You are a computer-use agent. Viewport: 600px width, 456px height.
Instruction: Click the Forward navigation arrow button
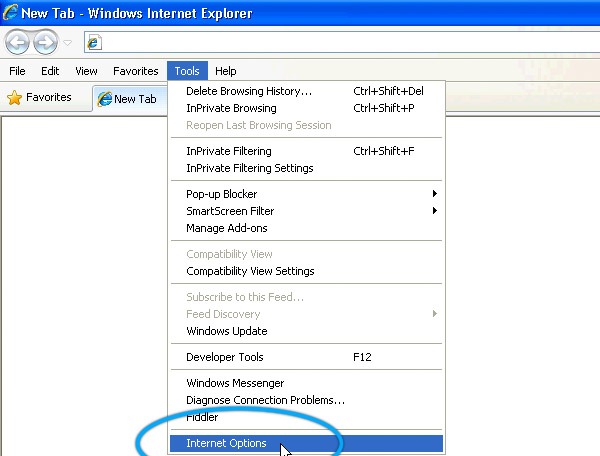(x=46, y=42)
